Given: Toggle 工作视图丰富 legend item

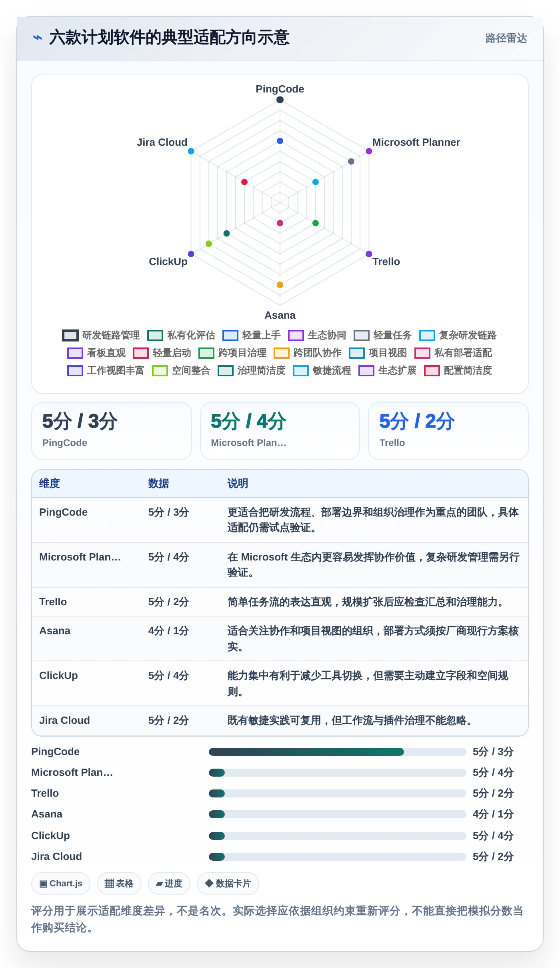Looking at the screenshot, I should coord(106,370).
